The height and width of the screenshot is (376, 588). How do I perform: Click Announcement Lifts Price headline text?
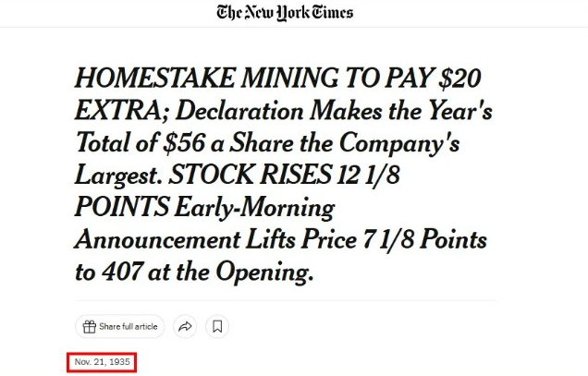pos(215,239)
